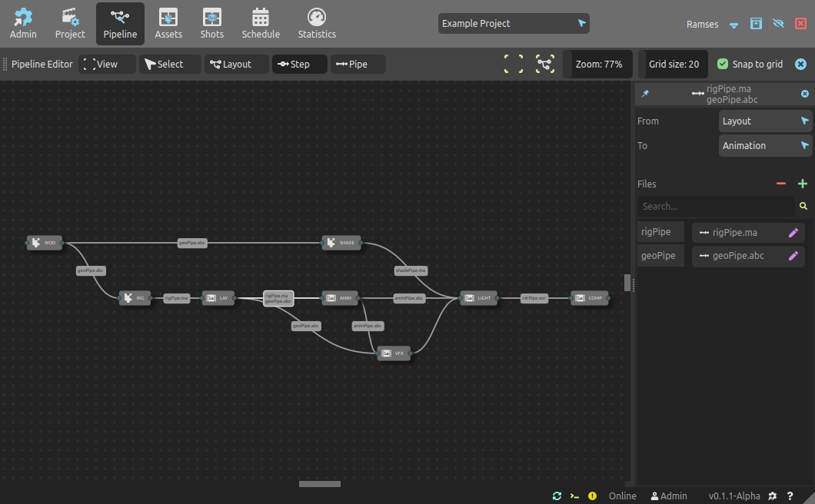The width and height of the screenshot is (815, 504).
Task: Open the Schedule tab
Action: click(261, 24)
